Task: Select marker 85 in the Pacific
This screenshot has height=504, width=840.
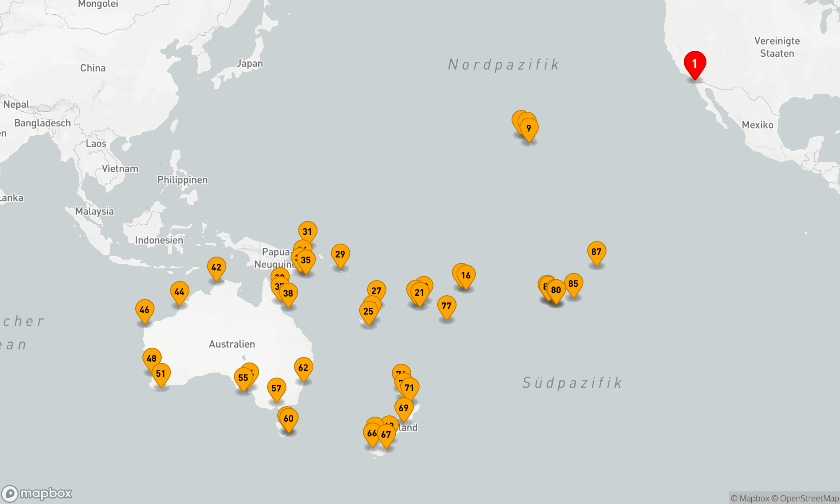Action: point(573,284)
